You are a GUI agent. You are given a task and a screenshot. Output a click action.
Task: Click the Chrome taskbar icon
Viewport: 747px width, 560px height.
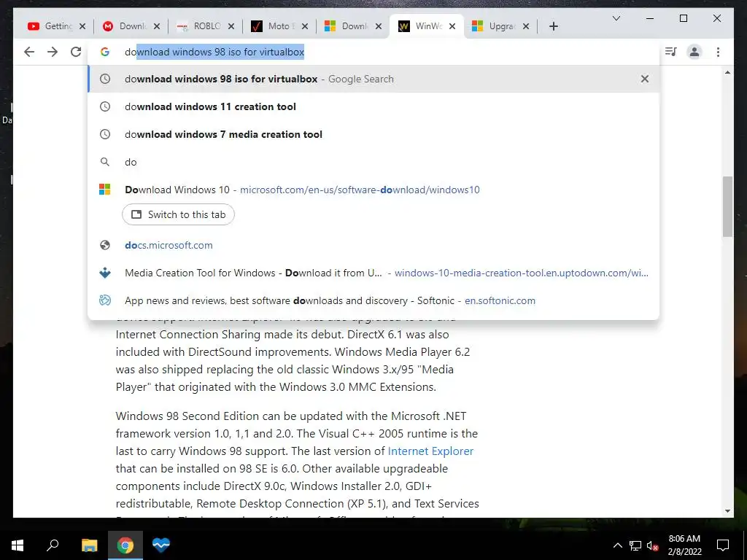click(125, 545)
